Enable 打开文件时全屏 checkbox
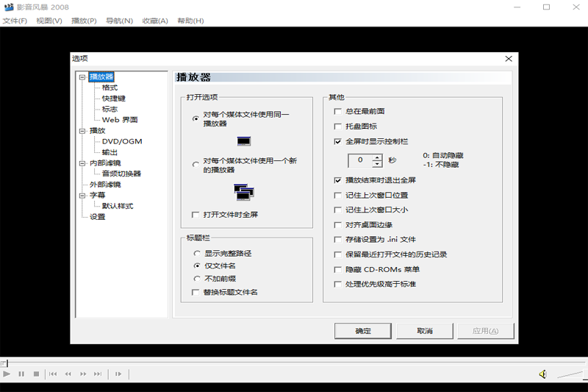Viewport: 588px width, 392px height. click(196, 215)
